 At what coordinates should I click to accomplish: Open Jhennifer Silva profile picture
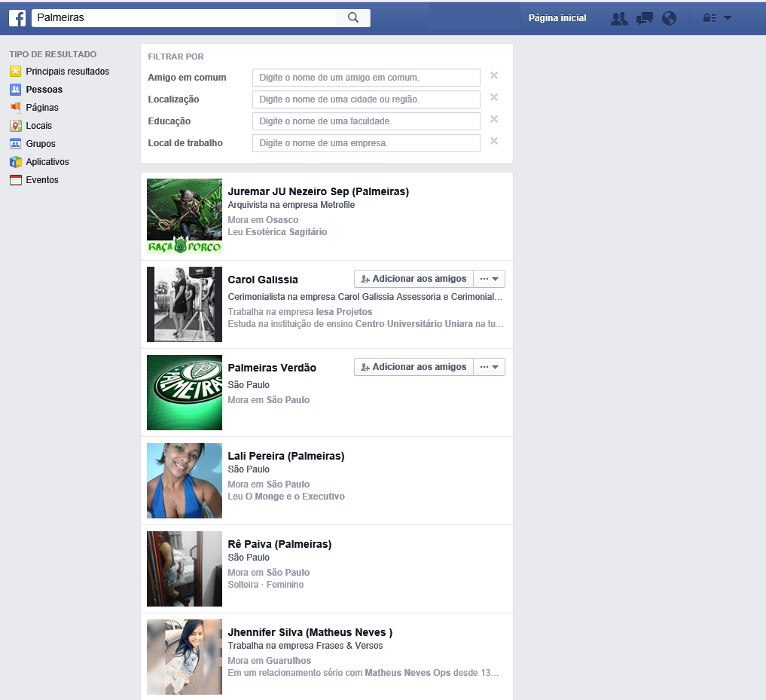(185, 657)
